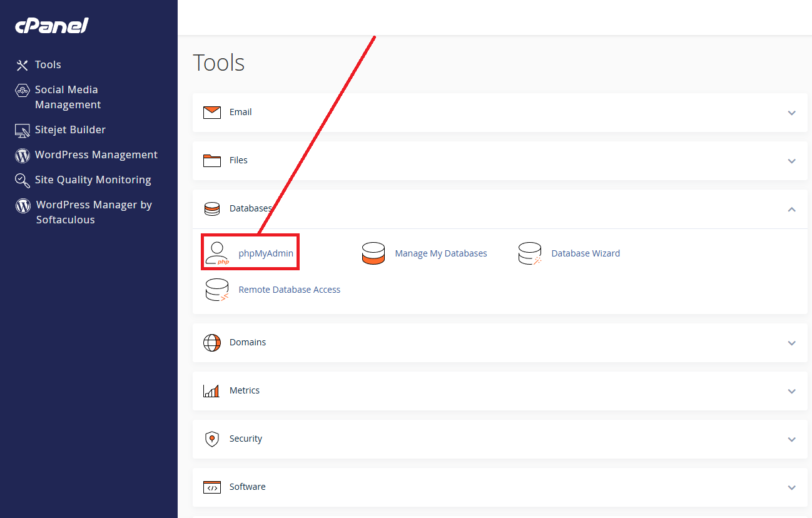Click the Databases stack icon
This screenshot has height=518, width=812.
pyautogui.click(x=212, y=209)
